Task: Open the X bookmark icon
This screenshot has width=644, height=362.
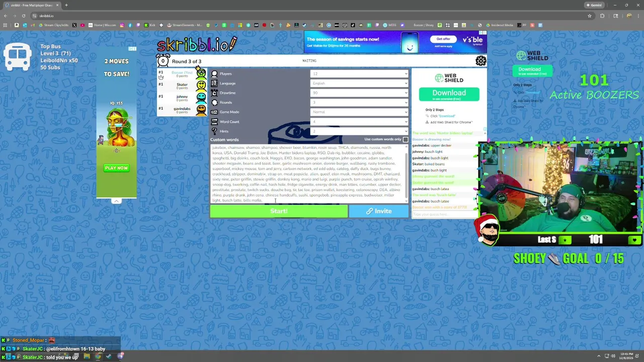Action: tap(74, 25)
